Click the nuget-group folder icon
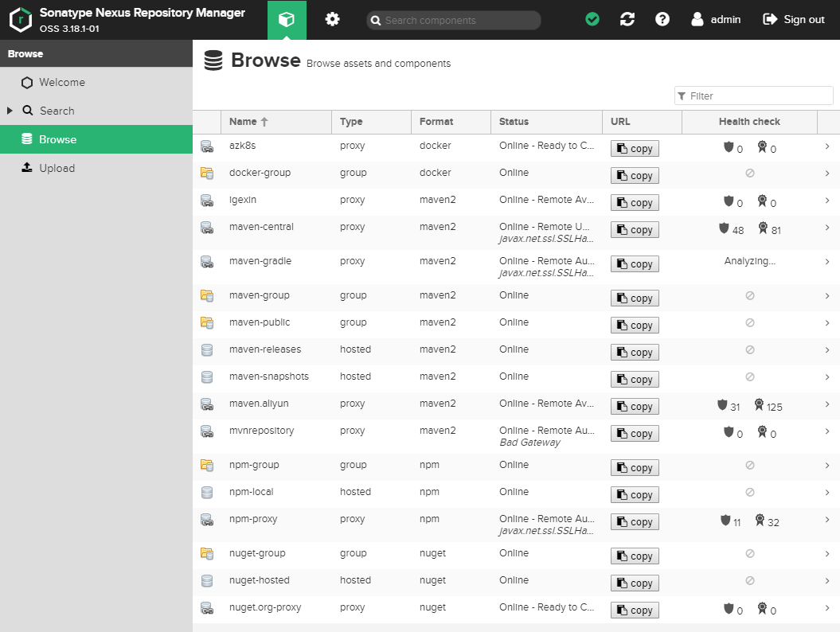This screenshot has width=840, height=632. click(x=207, y=553)
